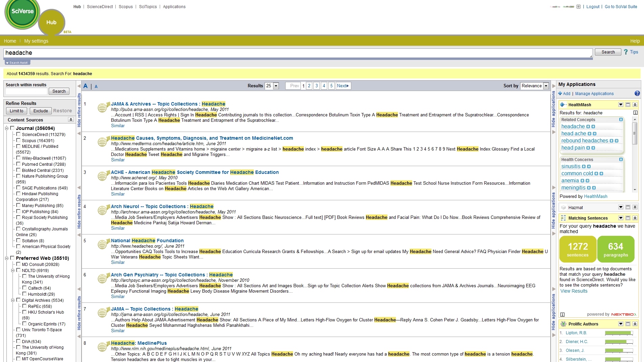
Task: Maximize the Matching Sentences gadget window icon
Action: pyautogui.click(x=628, y=218)
